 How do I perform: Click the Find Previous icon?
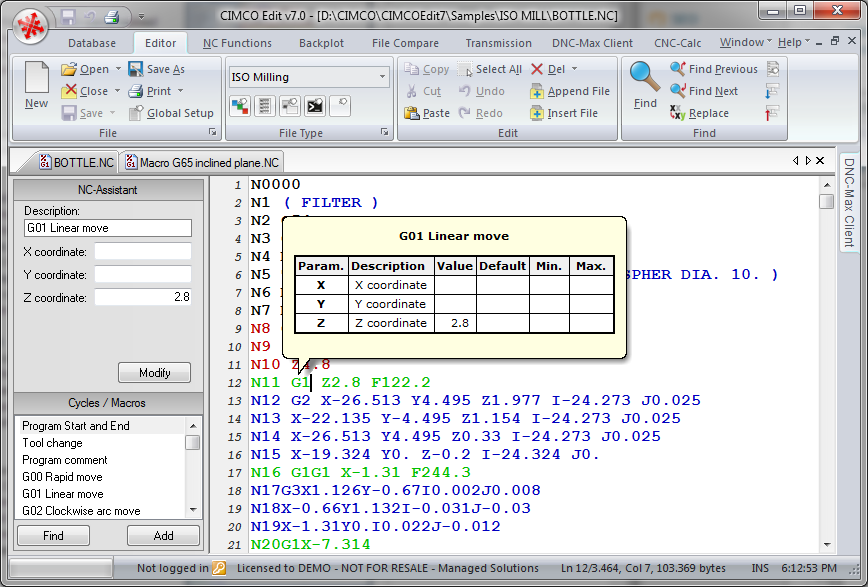pyautogui.click(x=677, y=69)
